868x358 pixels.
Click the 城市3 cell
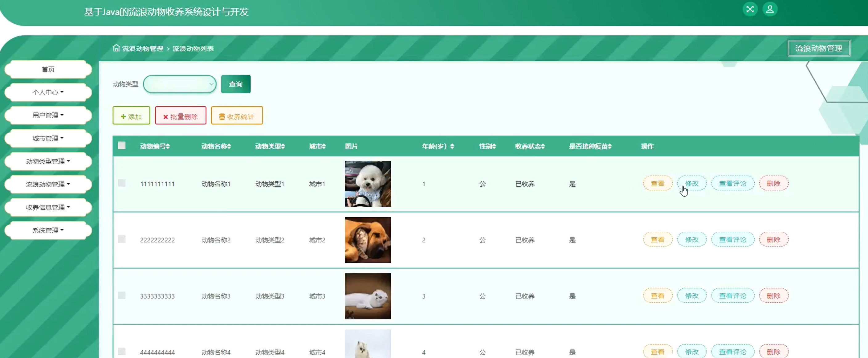coord(317,296)
